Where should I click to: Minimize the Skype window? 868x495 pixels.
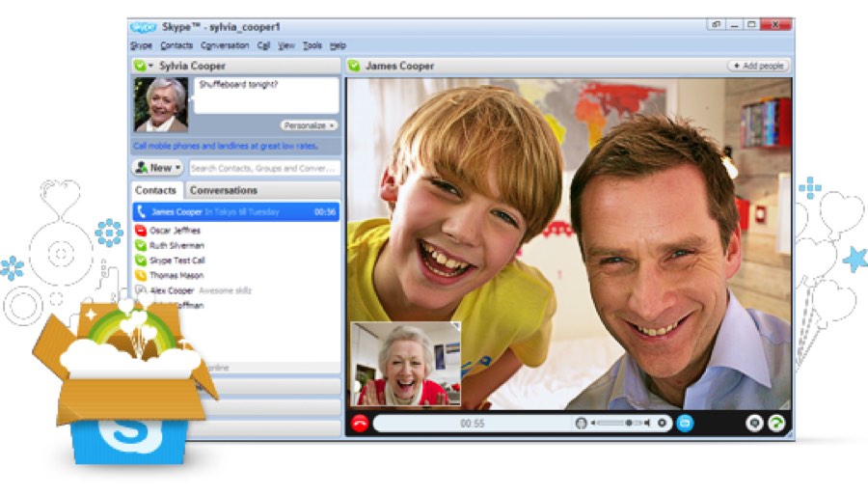(734, 25)
